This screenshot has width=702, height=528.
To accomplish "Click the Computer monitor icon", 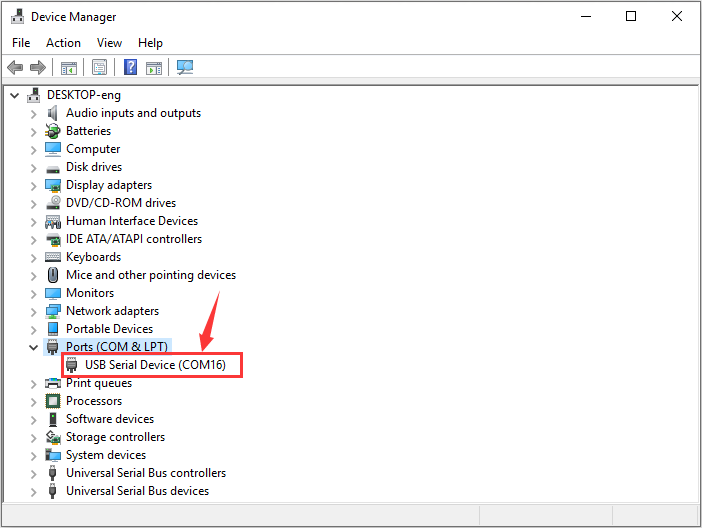I will [53, 149].
